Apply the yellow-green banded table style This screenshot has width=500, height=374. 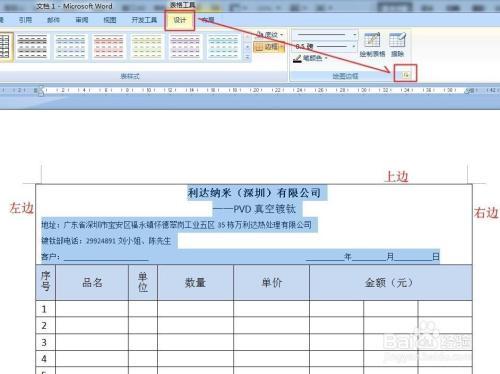[x=147, y=47]
